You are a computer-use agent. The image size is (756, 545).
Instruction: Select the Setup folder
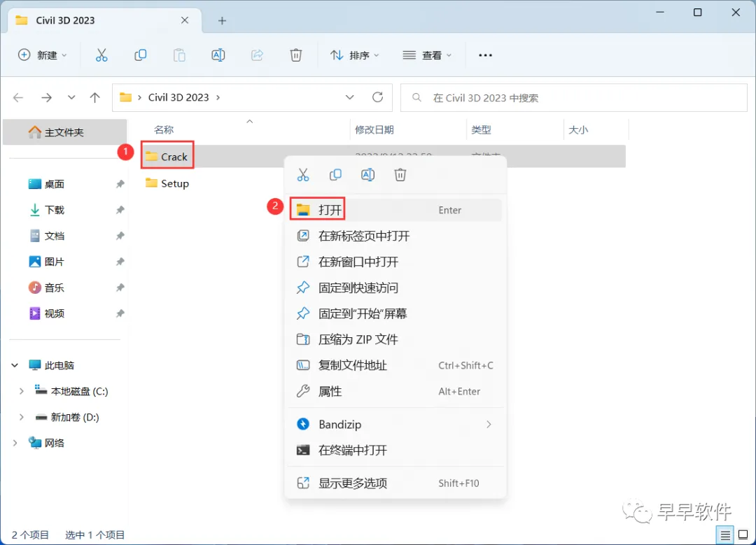(x=167, y=183)
